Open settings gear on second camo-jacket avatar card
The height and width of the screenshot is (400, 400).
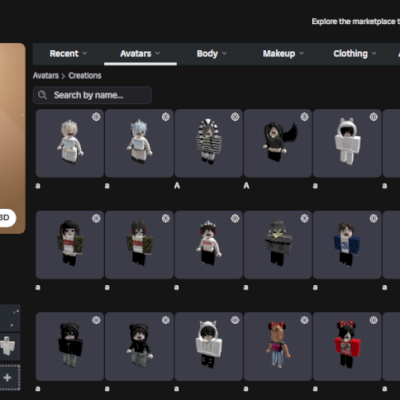166,218
